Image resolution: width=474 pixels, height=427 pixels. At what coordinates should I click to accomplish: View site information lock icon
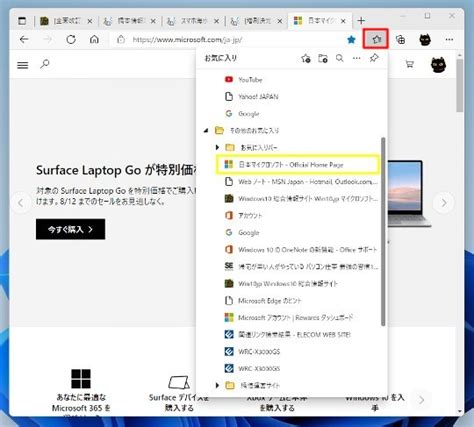tap(121, 40)
